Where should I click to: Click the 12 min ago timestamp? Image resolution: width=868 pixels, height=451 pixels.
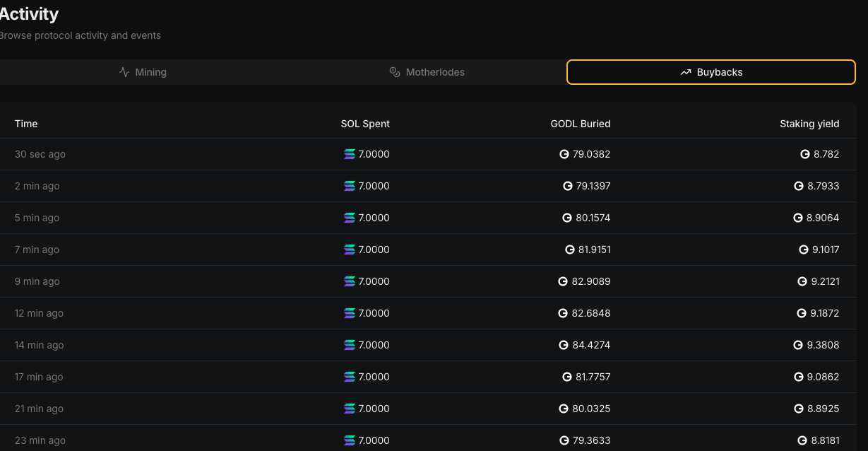[39, 313]
